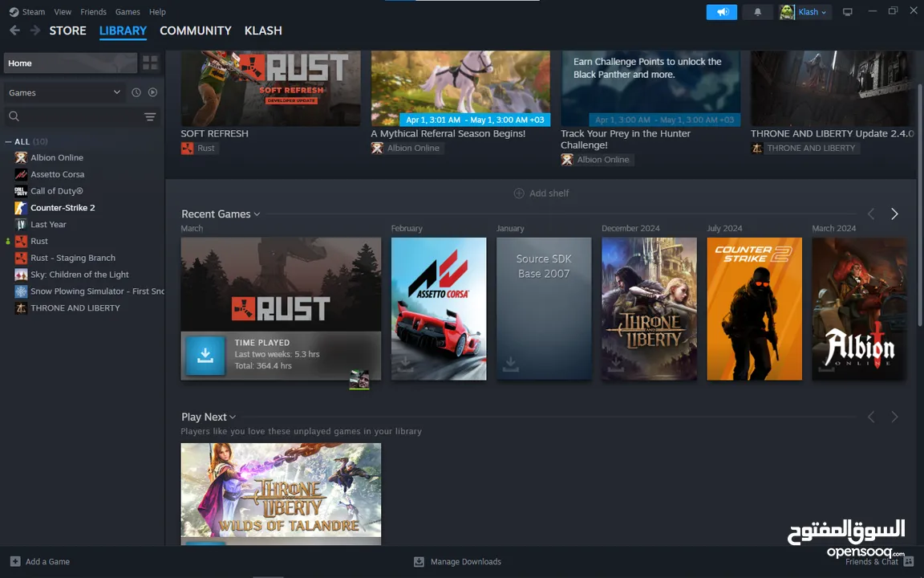
Task: Collapse the ALL games category
Action: [x=8, y=141]
